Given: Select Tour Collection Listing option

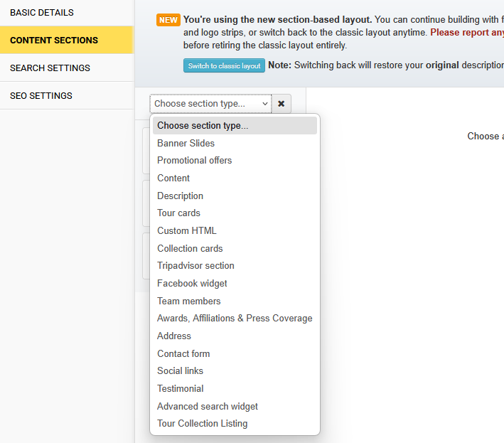Looking at the screenshot, I should pos(202,423).
